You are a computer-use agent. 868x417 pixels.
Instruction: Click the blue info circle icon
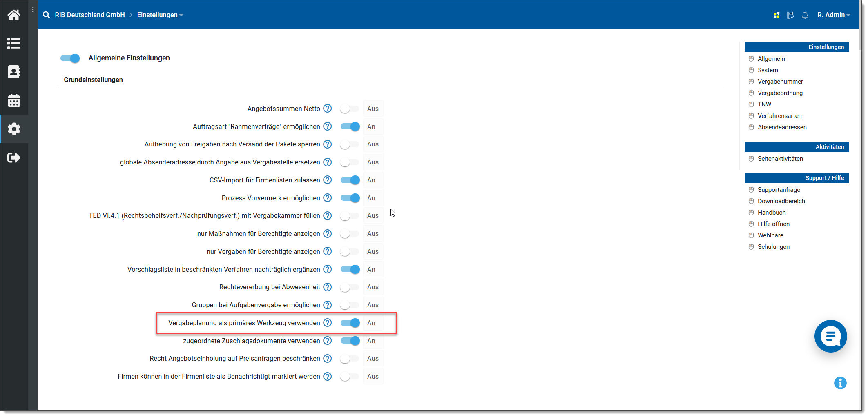click(x=840, y=383)
